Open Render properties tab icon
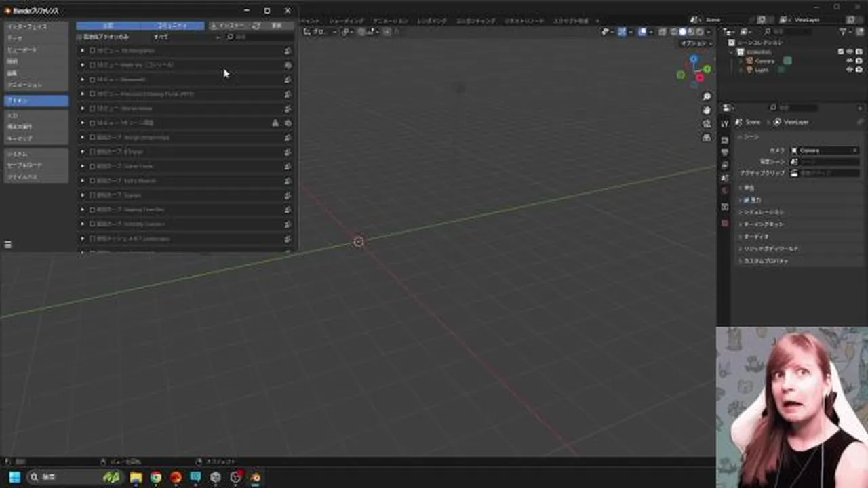 coord(724,140)
